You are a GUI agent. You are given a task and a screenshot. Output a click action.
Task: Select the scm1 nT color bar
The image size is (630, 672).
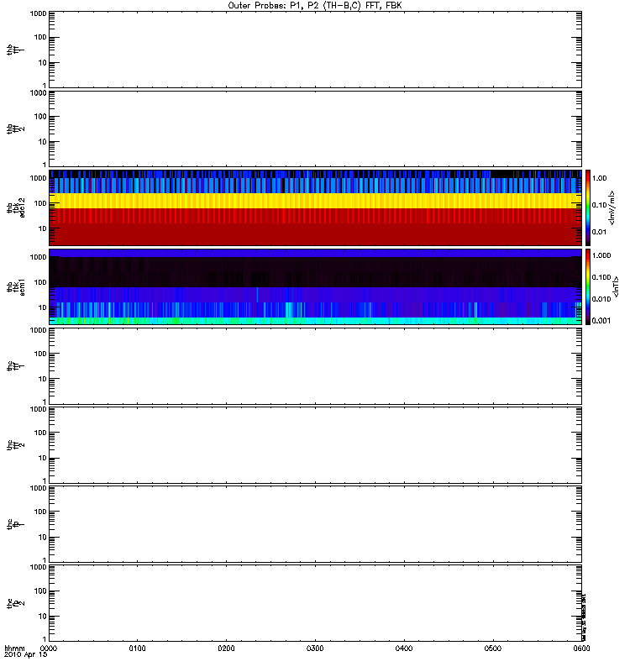(x=588, y=286)
